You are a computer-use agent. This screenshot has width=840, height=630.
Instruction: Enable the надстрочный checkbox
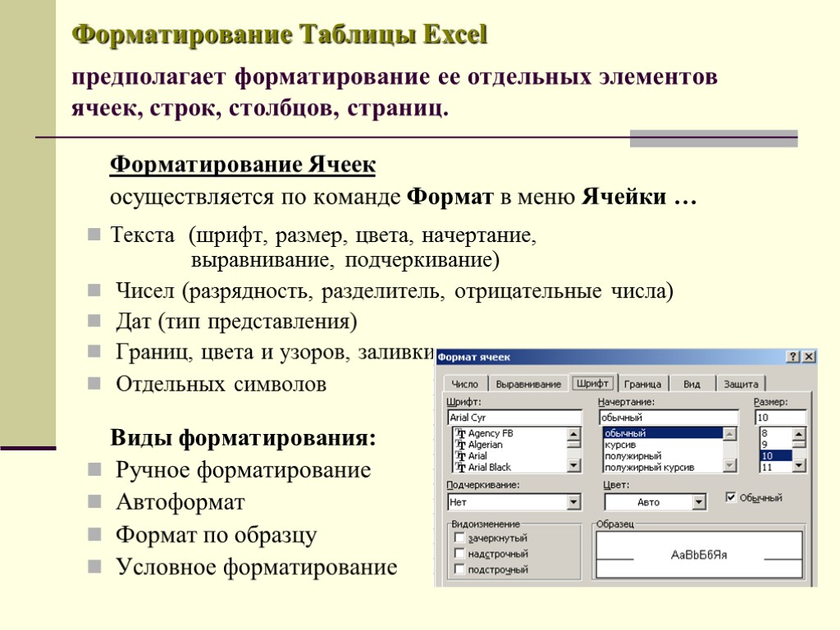(x=459, y=553)
